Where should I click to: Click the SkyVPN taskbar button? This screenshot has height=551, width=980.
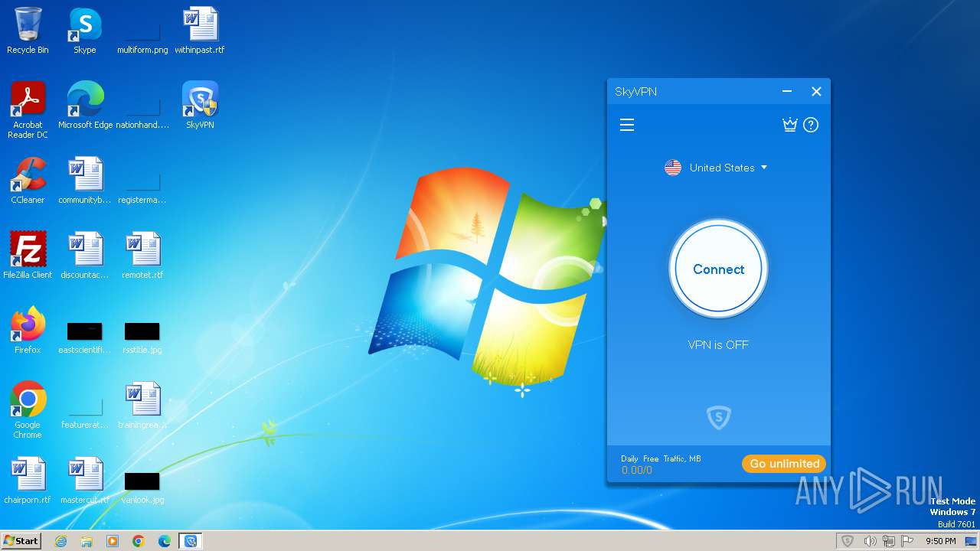(x=191, y=541)
